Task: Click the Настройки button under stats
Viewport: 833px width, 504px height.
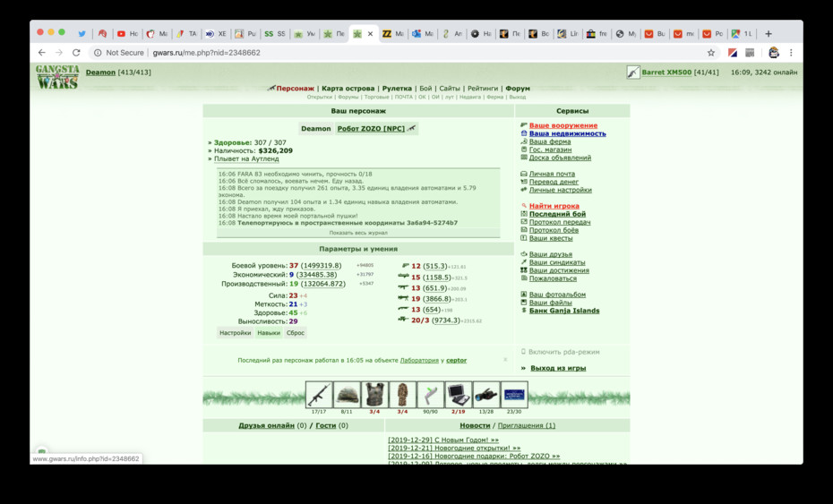Action: tap(235, 333)
